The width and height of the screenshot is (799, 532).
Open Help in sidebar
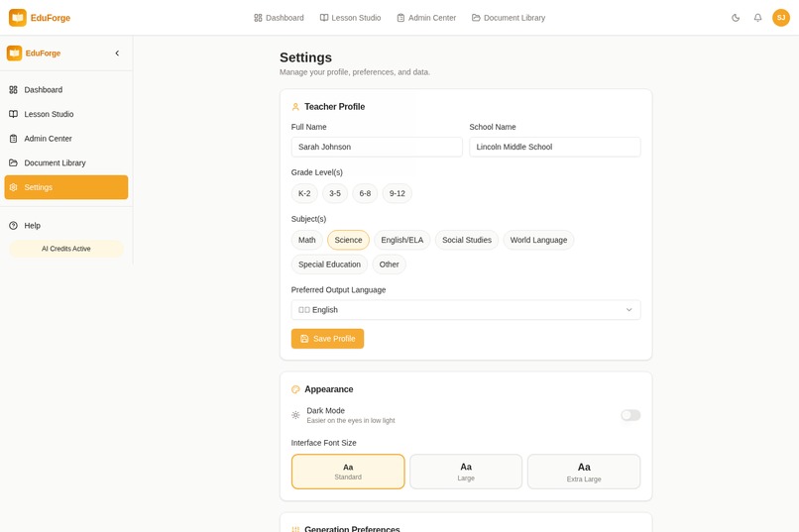tap(66, 226)
